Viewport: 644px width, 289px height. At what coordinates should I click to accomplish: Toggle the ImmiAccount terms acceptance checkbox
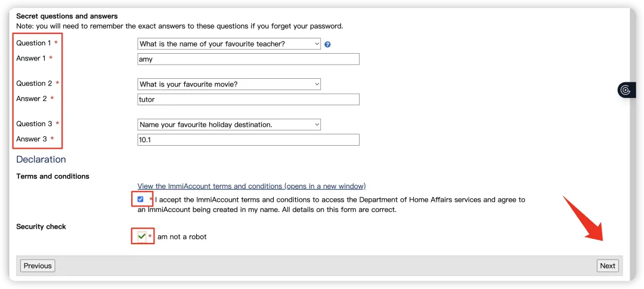pos(140,199)
